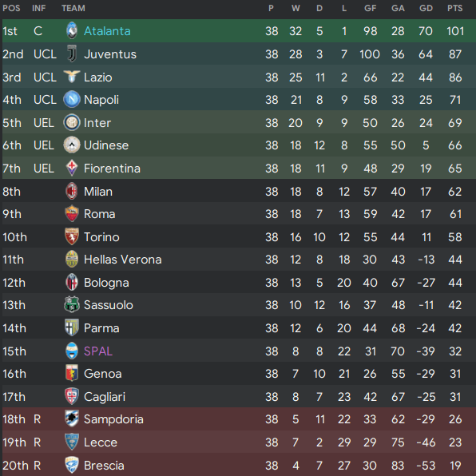Click the Inter club badge
476x476 pixels.
point(72,123)
